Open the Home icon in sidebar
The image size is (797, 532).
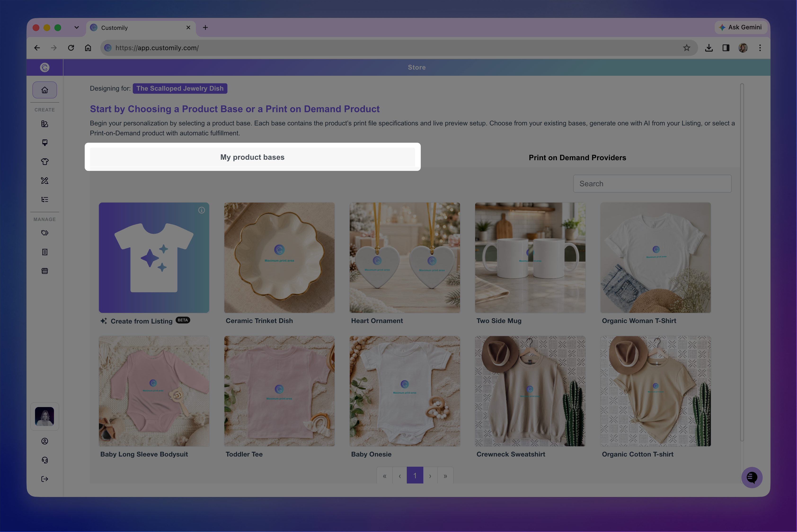click(x=44, y=90)
